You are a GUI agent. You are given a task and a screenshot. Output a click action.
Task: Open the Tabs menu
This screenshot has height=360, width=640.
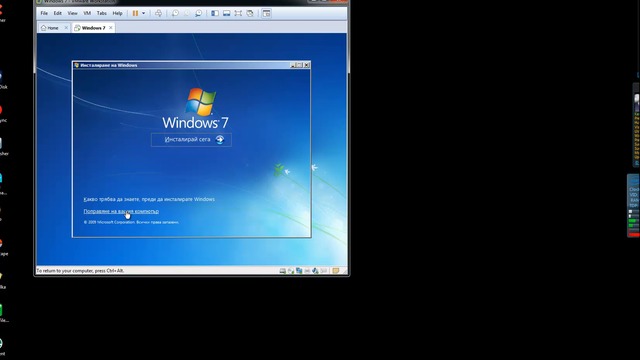102,13
